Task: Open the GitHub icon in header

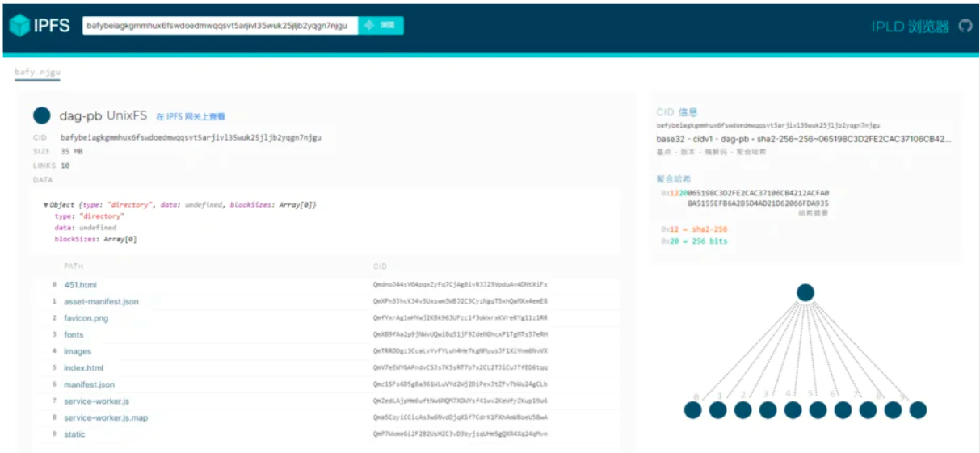Action: 965,26
